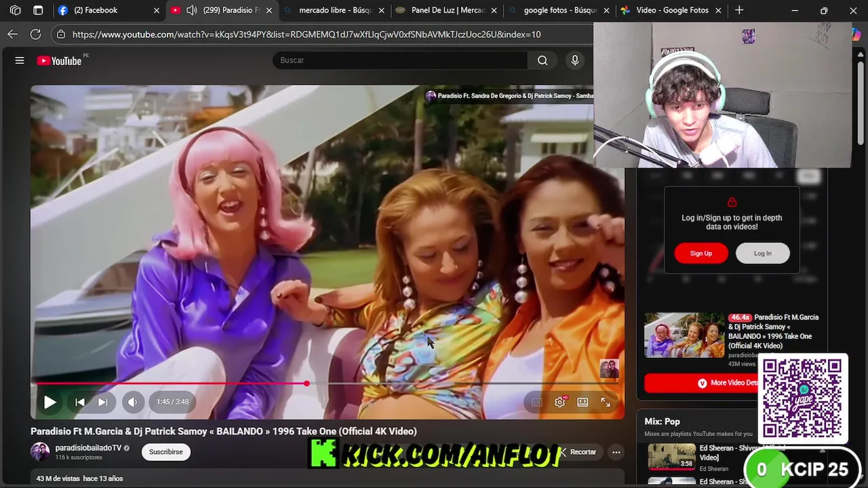Click into the Buscar search field
Image resolution: width=868 pixels, height=488 pixels.
(400, 60)
